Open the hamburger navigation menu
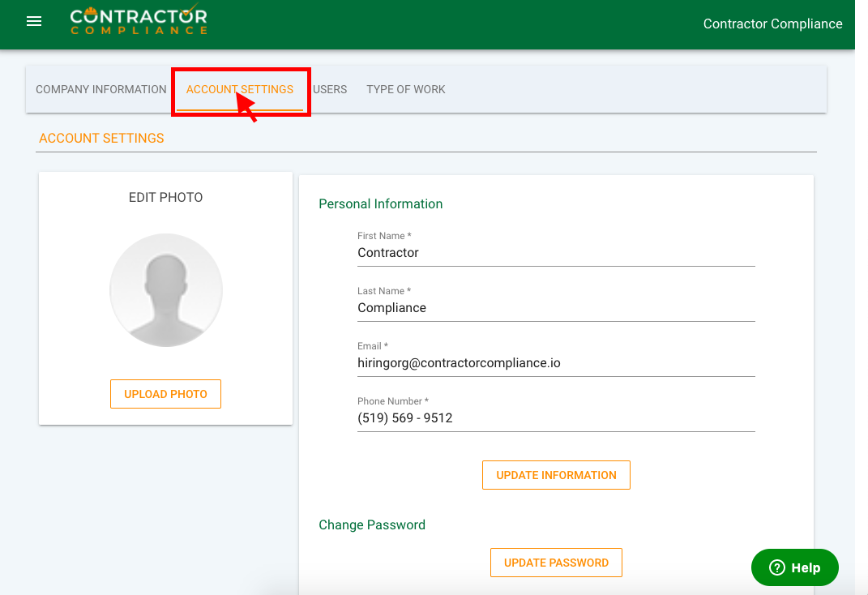 point(34,22)
